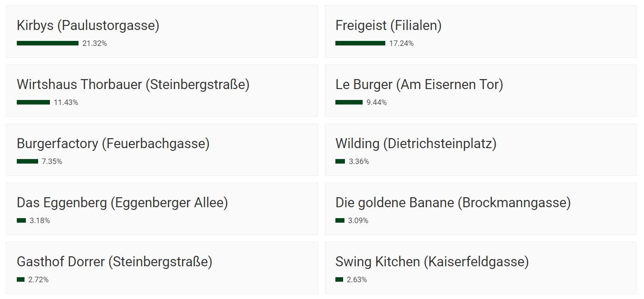Click the Freigeist (Filialen) title
Image resolution: width=644 pixels, height=299 pixels.
click(388, 26)
